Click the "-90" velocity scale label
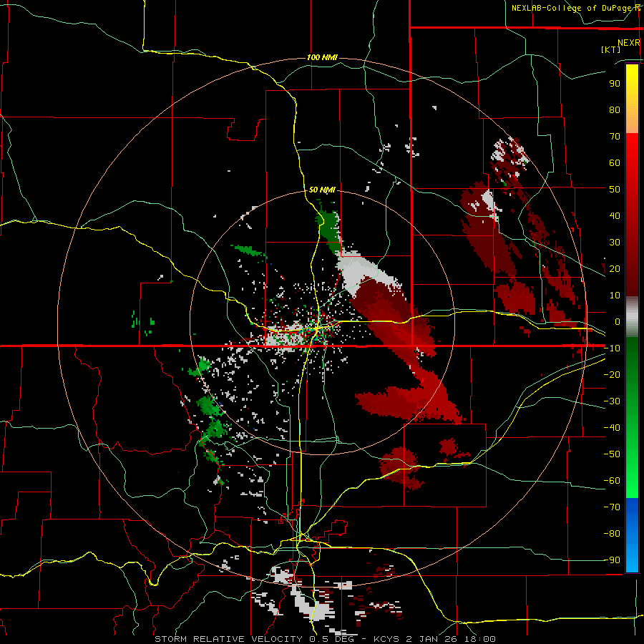The width and height of the screenshot is (644, 644). pos(612,560)
